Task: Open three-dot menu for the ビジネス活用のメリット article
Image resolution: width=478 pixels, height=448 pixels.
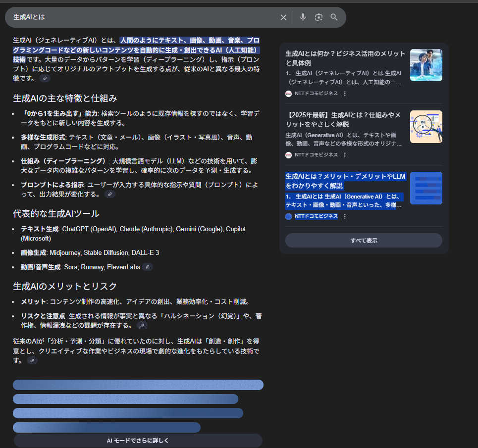Action: (345, 94)
